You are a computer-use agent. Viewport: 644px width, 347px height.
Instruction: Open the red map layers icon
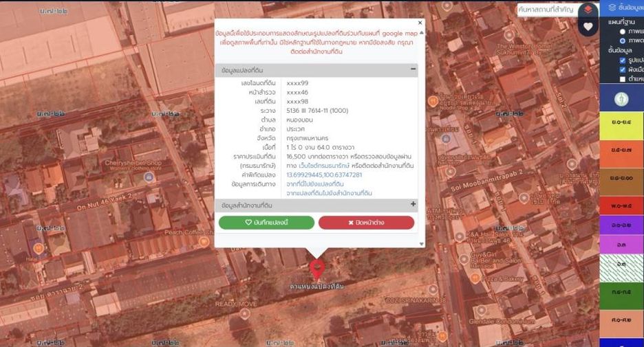(588, 10)
